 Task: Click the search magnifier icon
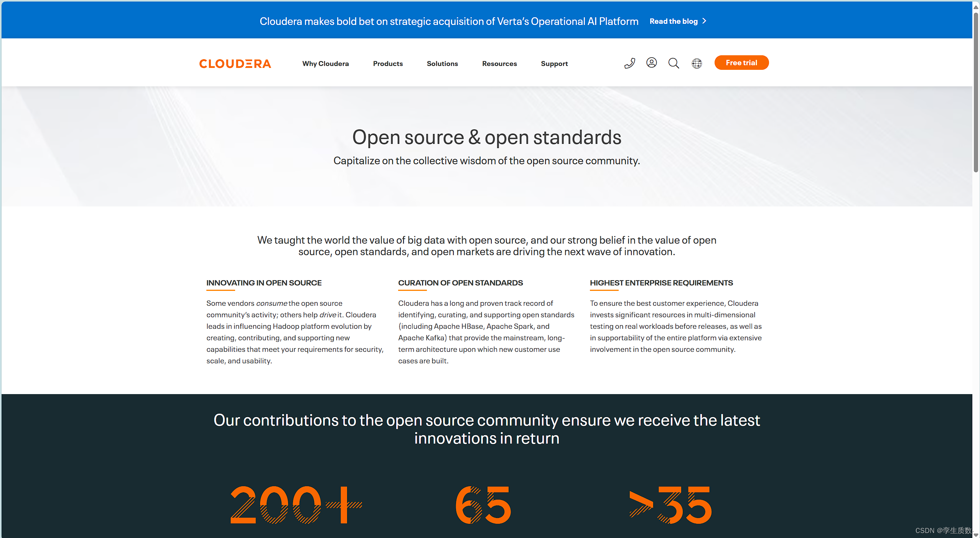(674, 63)
